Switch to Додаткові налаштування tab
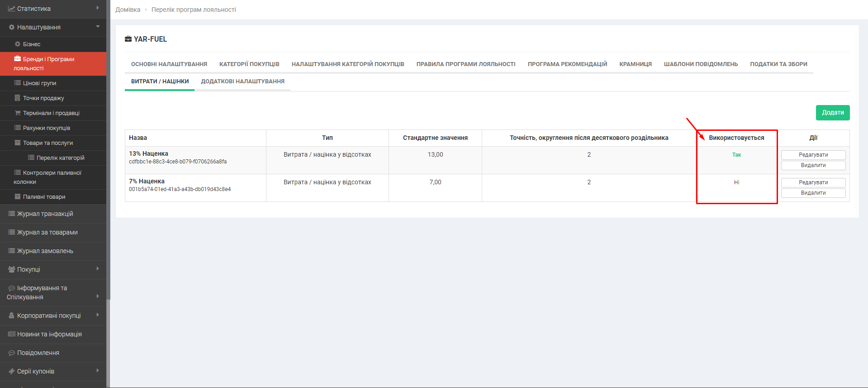 [242, 81]
